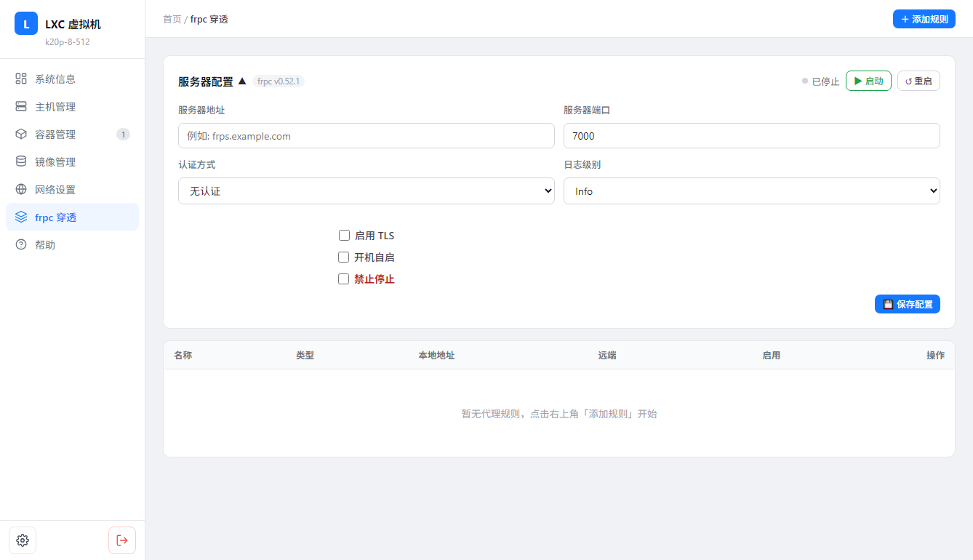Click the 本地地址 column header
The width and height of the screenshot is (973, 560).
coord(436,355)
